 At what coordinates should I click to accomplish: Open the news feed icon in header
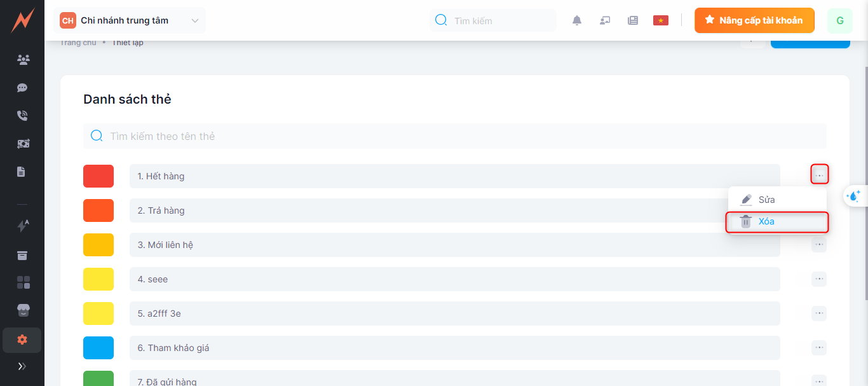click(x=633, y=20)
